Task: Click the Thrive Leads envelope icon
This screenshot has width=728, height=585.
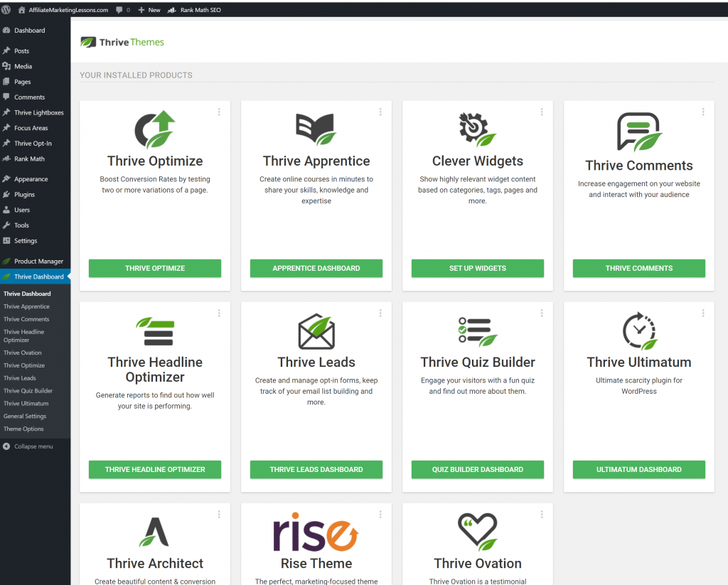Action: [x=316, y=332]
